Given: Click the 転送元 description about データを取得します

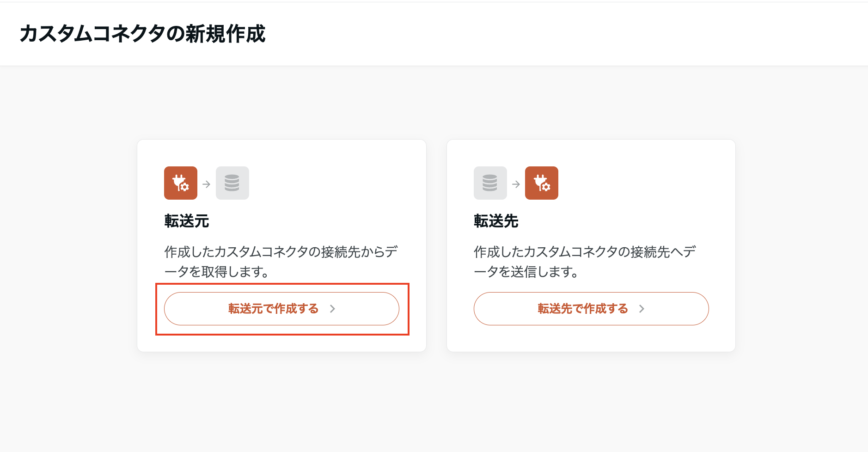Looking at the screenshot, I should [281, 262].
